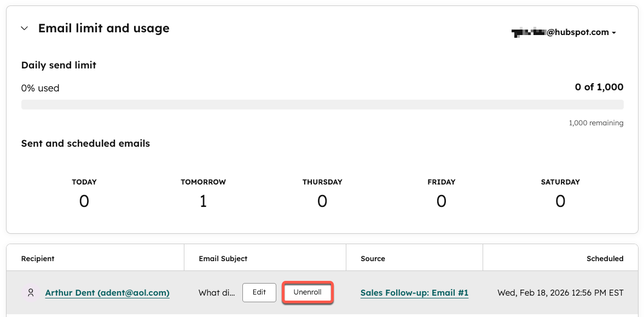Collapse the Email limit and usage section
The image size is (644, 317).
pos(25,28)
